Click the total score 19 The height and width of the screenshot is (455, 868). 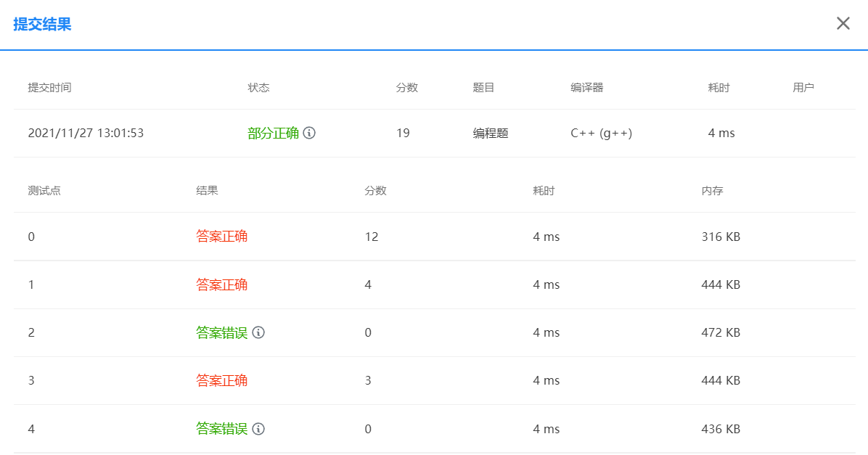point(403,134)
